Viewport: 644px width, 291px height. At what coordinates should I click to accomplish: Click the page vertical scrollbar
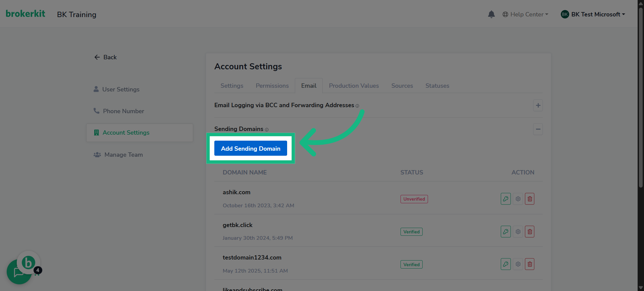point(641,97)
